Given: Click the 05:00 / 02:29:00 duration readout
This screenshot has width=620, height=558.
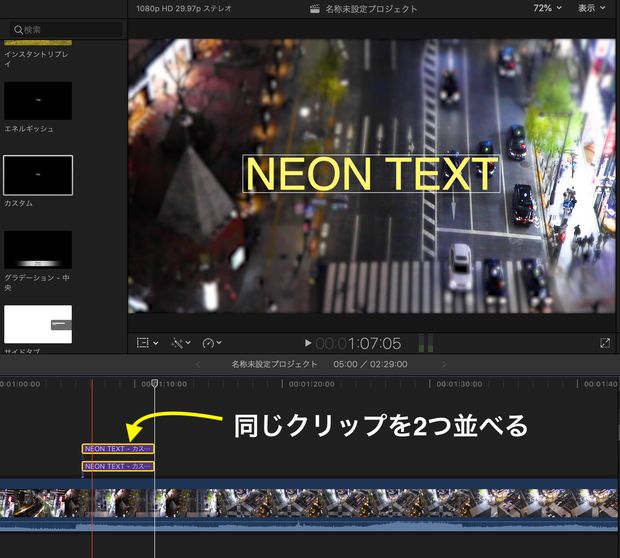Looking at the screenshot, I should click(370, 364).
